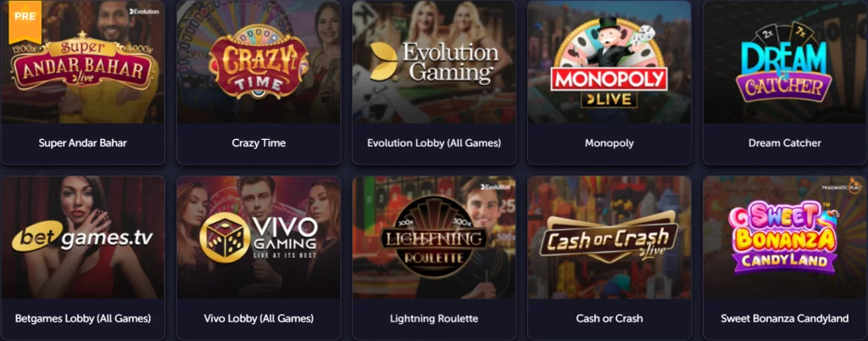Screen dimensions: 868x341
Task: Select the 'Dream Catcher' title text
Action: pos(784,143)
